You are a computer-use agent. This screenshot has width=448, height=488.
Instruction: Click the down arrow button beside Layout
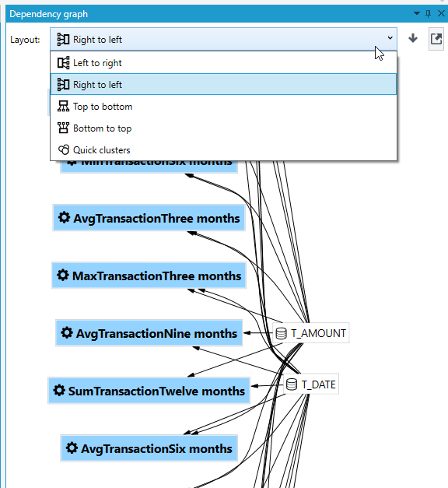coord(413,39)
